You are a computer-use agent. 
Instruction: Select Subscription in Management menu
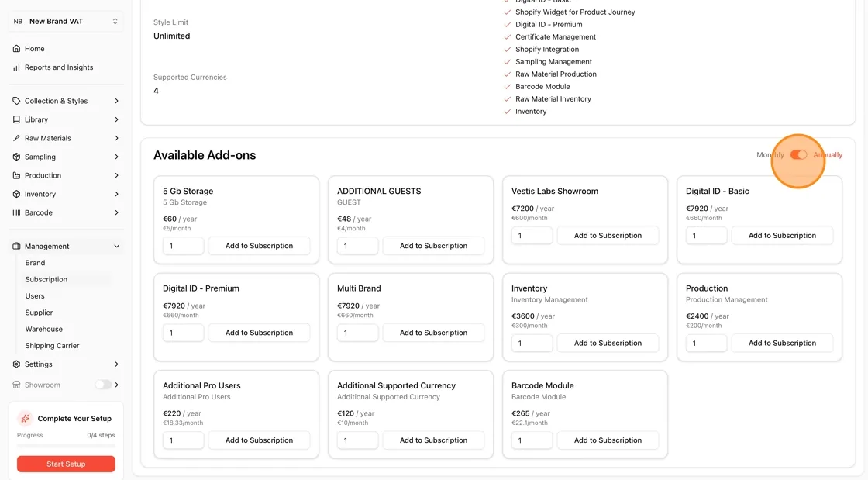46,280
